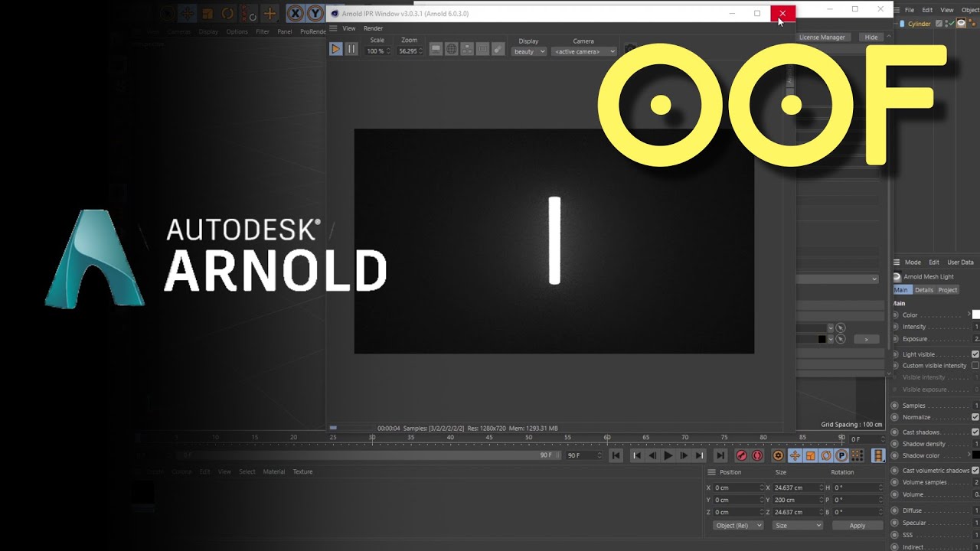Adjust Zoom 56.295 stepper arrows
The width and height of the screenshot is (980, 551).
point(420,51)
